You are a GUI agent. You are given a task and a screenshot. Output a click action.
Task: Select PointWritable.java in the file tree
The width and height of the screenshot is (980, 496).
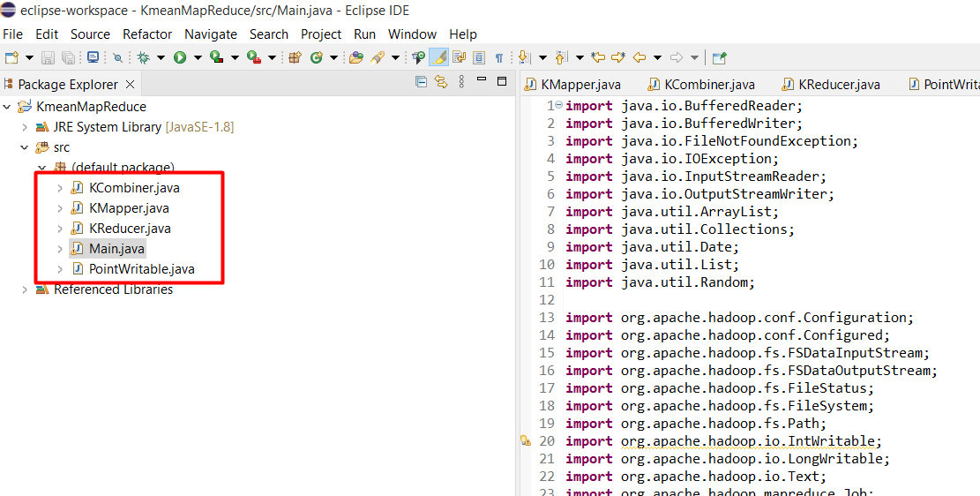141,269
